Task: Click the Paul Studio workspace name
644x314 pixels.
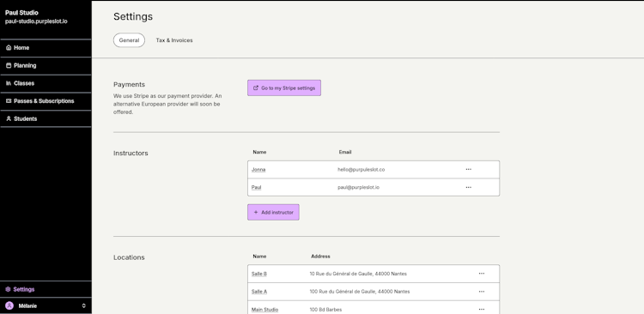Action: pos(21,13)
